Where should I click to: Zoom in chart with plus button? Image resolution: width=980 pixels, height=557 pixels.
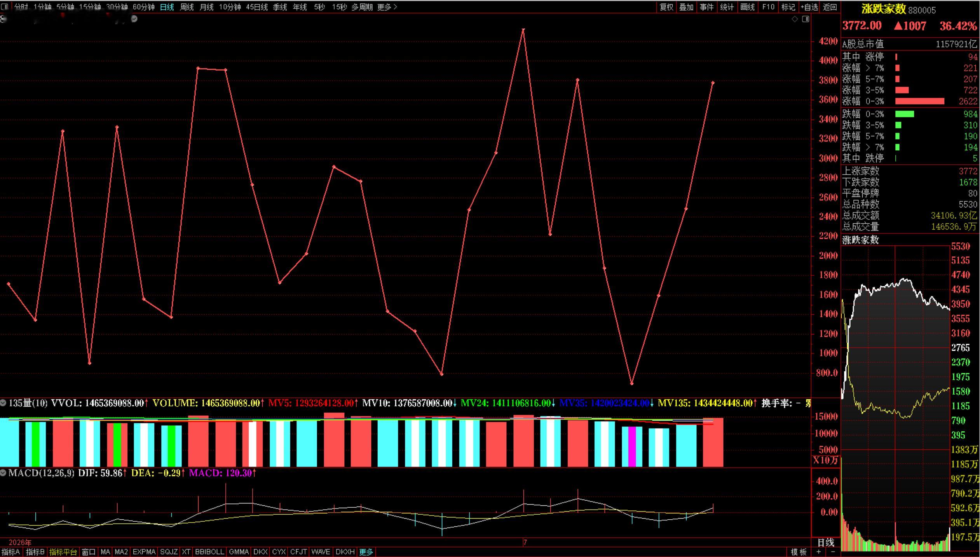[819, 552]
